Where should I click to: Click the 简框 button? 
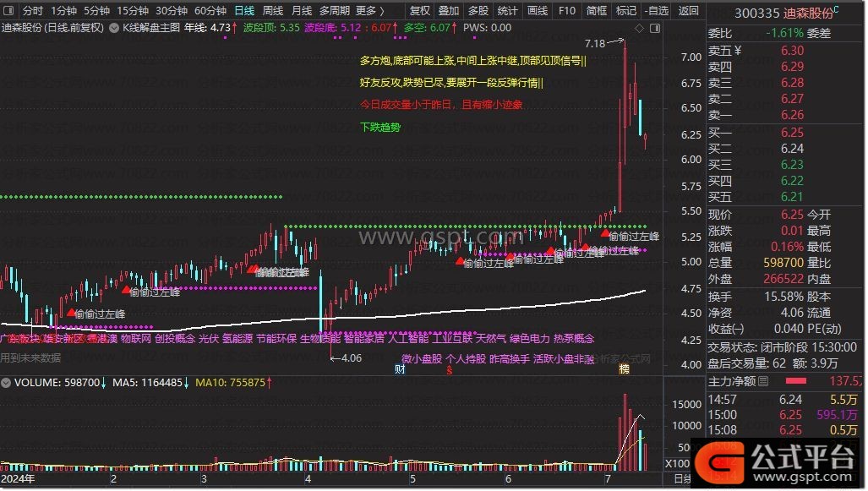coord(597,10)
